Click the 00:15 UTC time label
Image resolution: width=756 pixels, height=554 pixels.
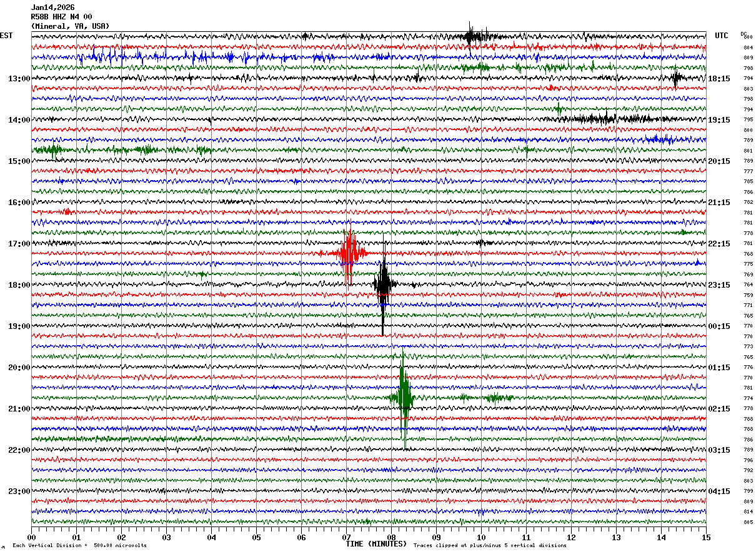719,326
